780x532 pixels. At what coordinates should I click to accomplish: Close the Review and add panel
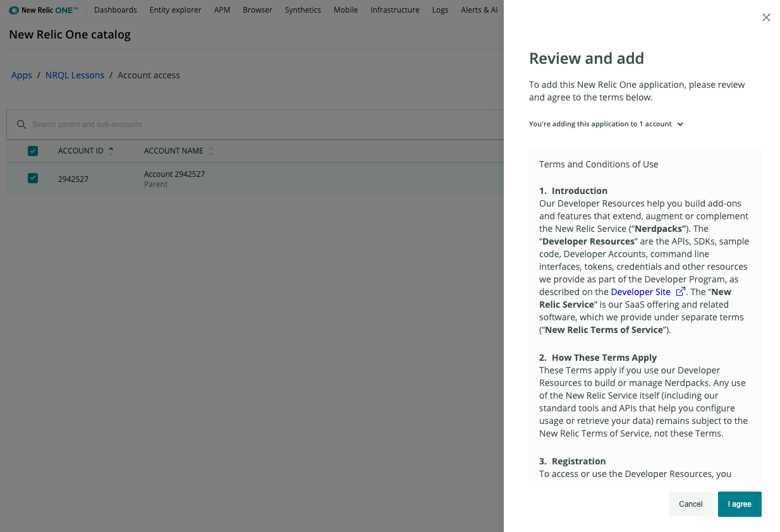click(766, 18)
